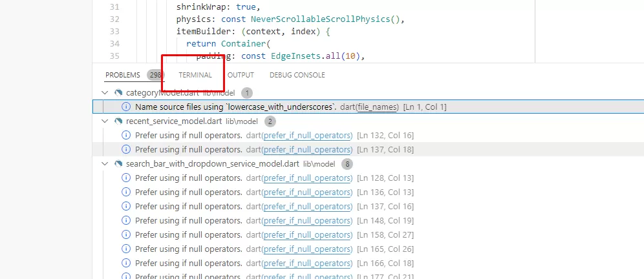The width and height of the screenshot is (644, 279).
Task: Click Dart icon beside search_bar_with_dropdown_service_model.dart
Action: pyautogui.click(x=119, y=164)
